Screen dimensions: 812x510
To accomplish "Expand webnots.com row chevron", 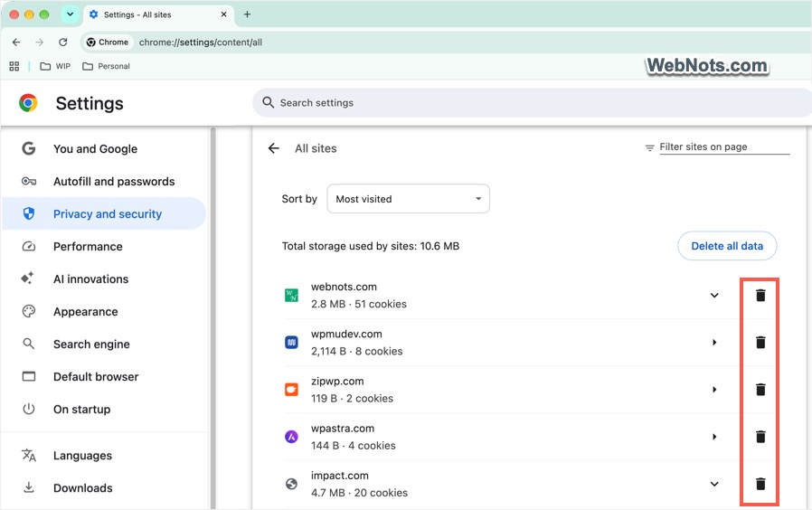I will tap(714, 295).
